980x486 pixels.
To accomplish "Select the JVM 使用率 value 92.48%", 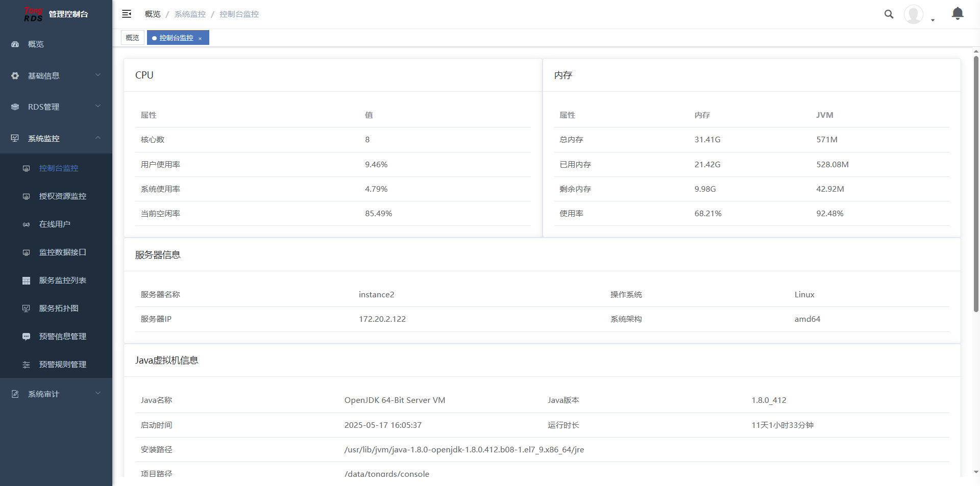I will [x=830, y=214].
